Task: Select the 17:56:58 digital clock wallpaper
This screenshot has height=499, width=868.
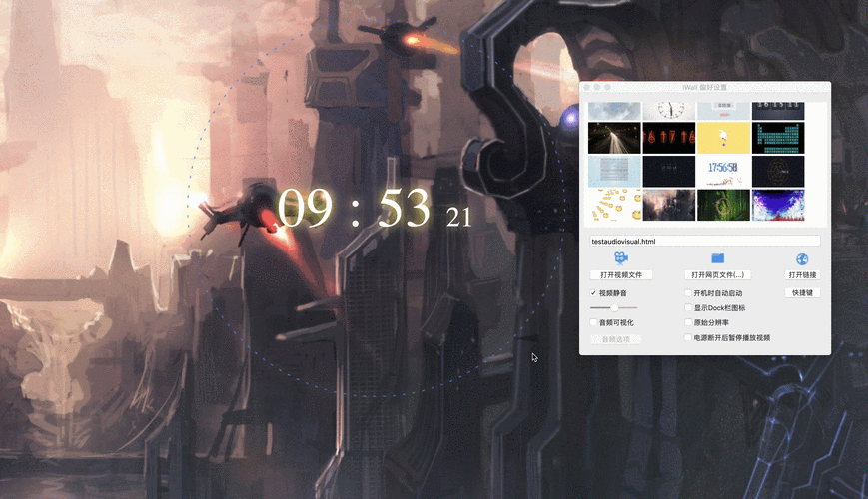Action: pos(724,171)
